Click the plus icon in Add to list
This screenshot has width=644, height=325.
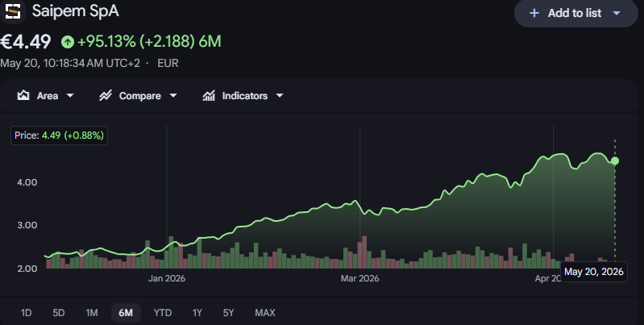534,13
